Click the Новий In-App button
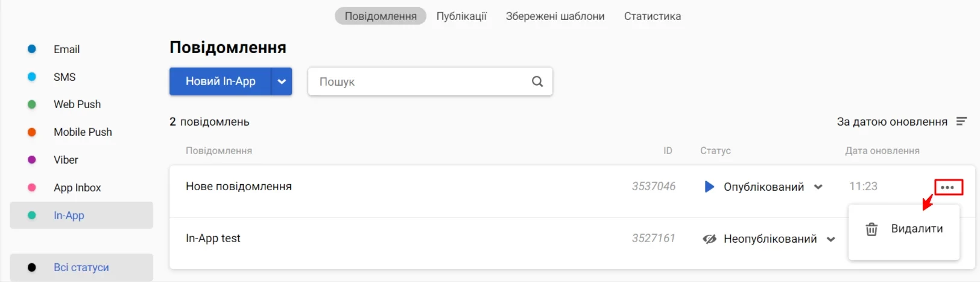The width and height of the screenshot is (980, 282). [x=221, y=82]
